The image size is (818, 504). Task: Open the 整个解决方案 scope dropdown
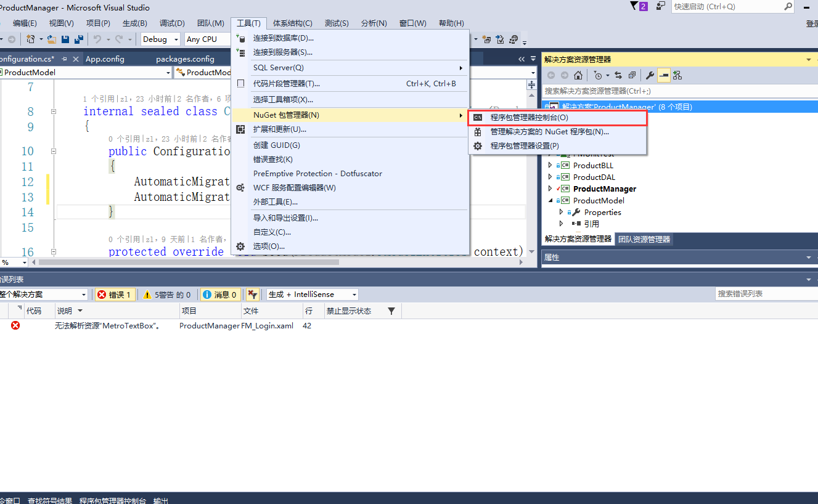44,295
